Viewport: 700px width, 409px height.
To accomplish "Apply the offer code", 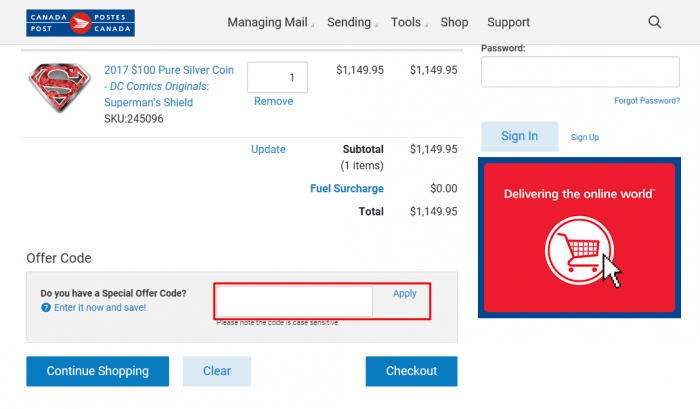I will 404,293.
